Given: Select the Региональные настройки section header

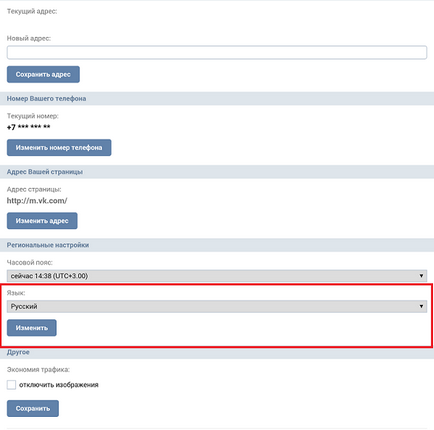Looking at the screenshot, I should [217, 245].
